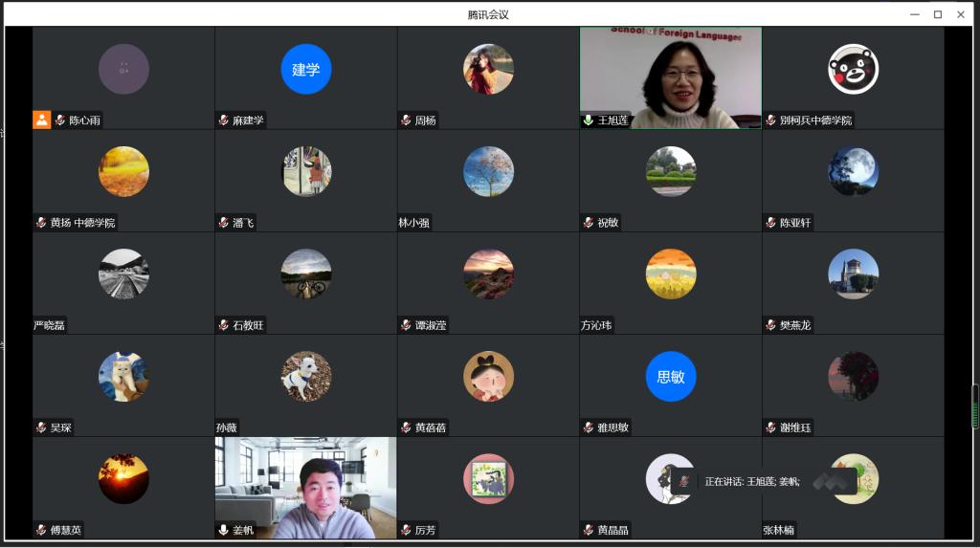This screenshot has height=548, width=980.
Task: Maximize the 腾讯会议 window
Action: tap(937, 14)
